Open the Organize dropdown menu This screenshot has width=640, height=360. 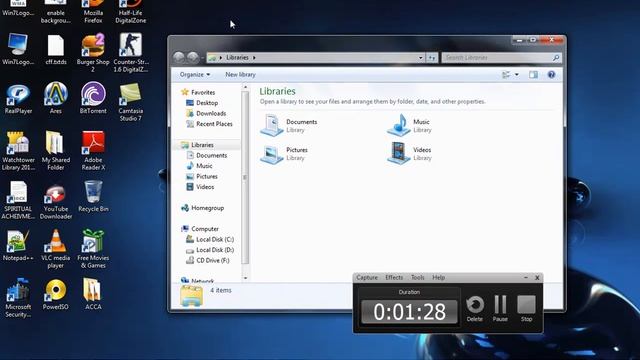click(x=195, y=74)
